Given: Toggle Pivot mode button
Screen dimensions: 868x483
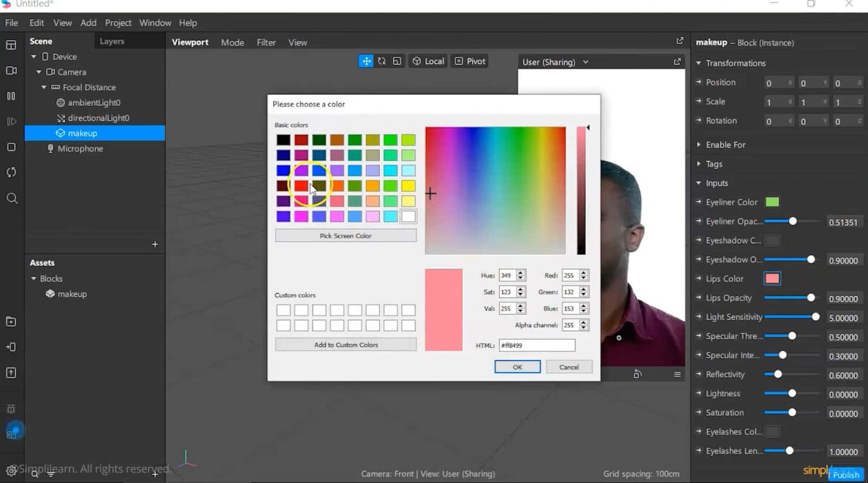Looking at the screenshot, I should click(470, 61).
